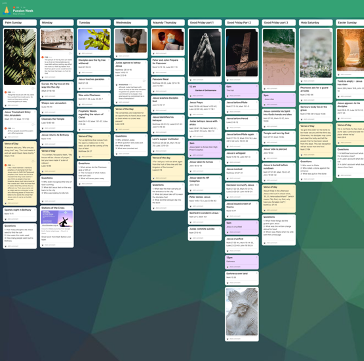Viewport: 364px width, 361px height.
Task: Click the orange avatar in Monday photo comment
Action: pyautogui.click(x=43, y=57)
